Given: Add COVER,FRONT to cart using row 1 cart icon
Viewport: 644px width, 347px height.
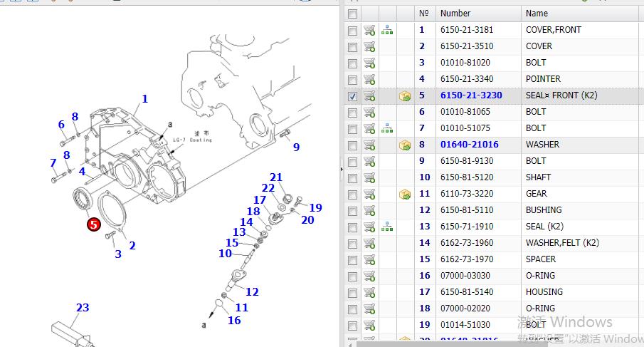Looking at the screenshot, I should tap(369, 30).
